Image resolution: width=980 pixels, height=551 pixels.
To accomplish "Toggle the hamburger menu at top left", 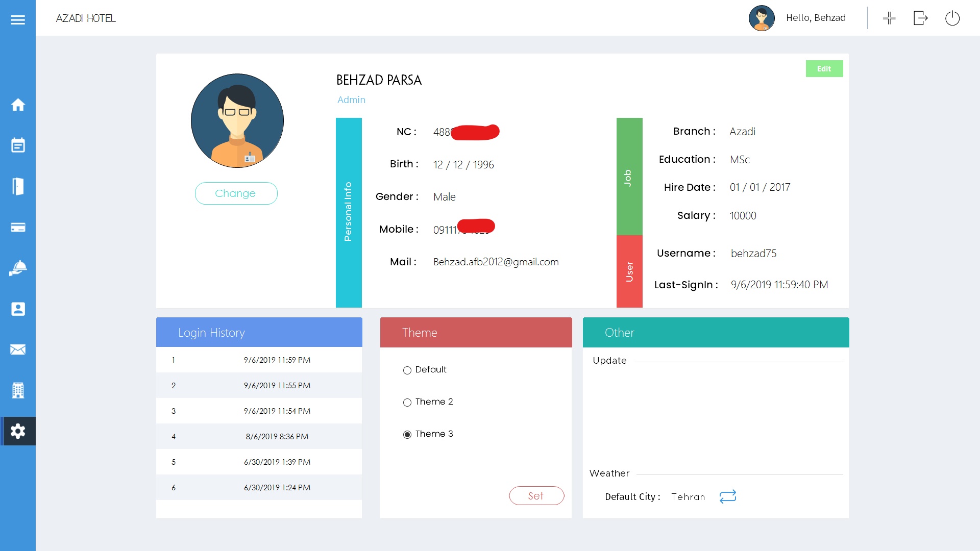I will [x=18, y=20].
